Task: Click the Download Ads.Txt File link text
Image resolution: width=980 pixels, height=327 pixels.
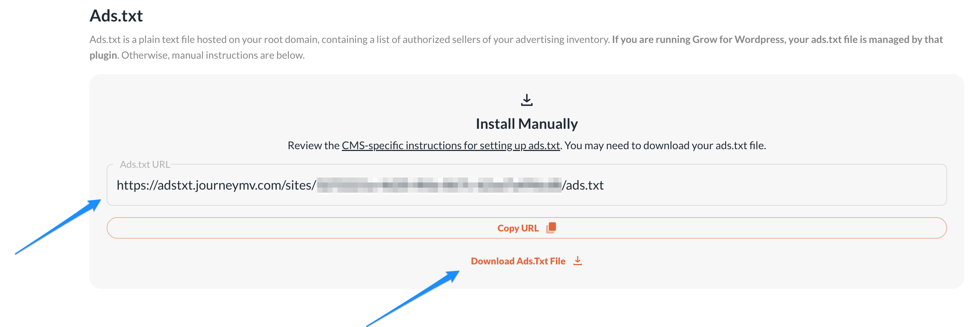Action: (518, 261)
